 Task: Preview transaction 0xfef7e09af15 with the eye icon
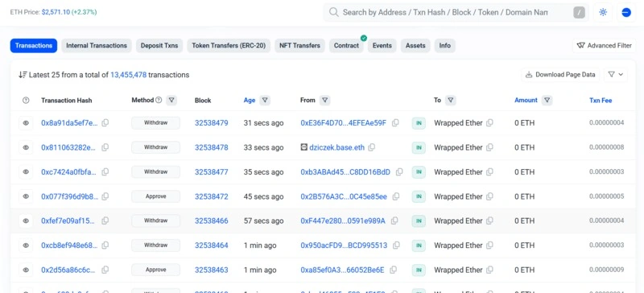tap(26, 221)
